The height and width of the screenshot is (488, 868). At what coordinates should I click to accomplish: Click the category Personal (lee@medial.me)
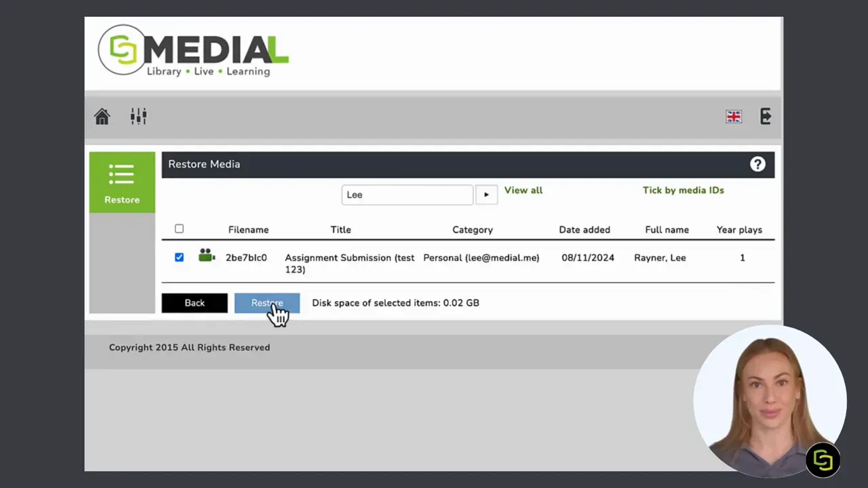pos(481,258)
